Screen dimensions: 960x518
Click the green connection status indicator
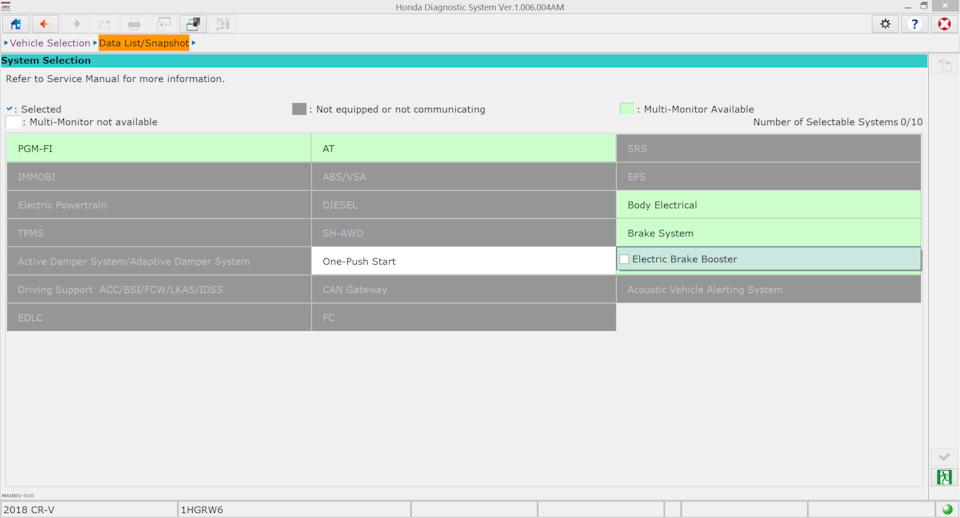(x=947, y=509)
